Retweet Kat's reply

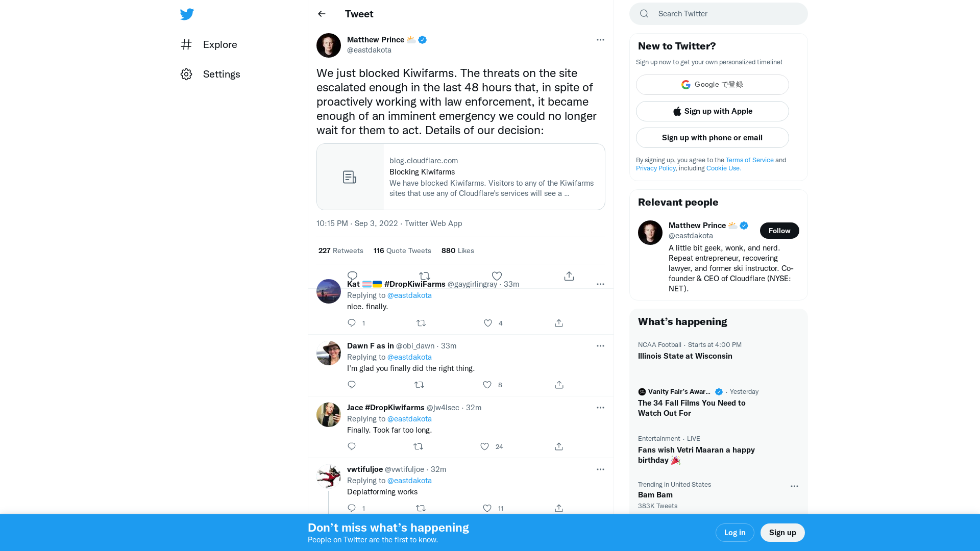pos(421,323)
